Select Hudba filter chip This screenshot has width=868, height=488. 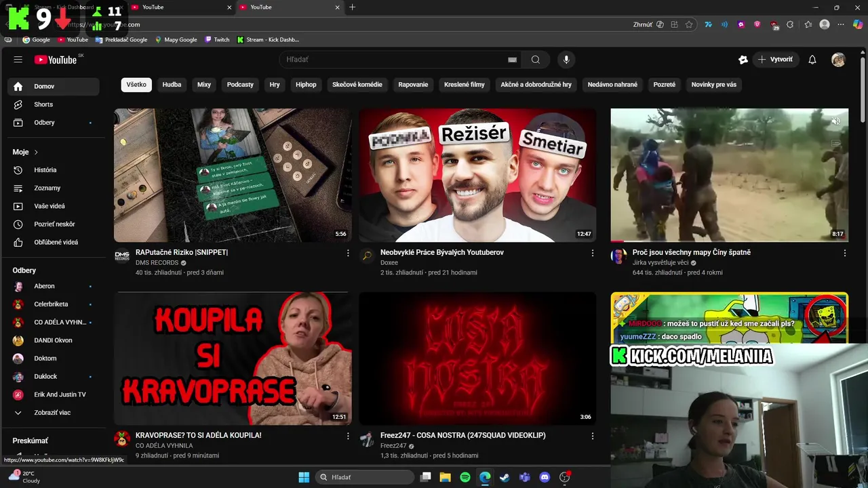point(172,85)
